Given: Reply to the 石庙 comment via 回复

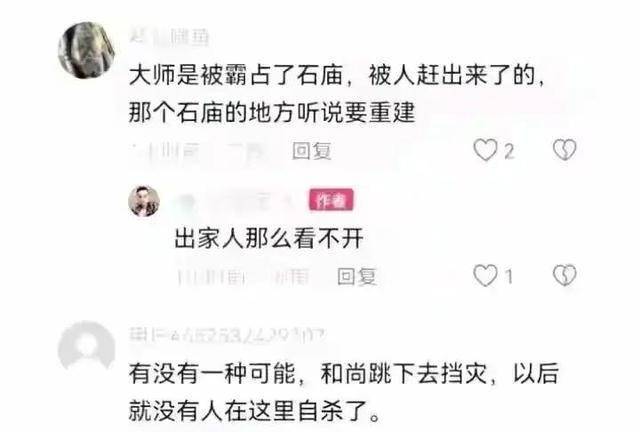Looking at the screenshot, I should coord(311,151).
